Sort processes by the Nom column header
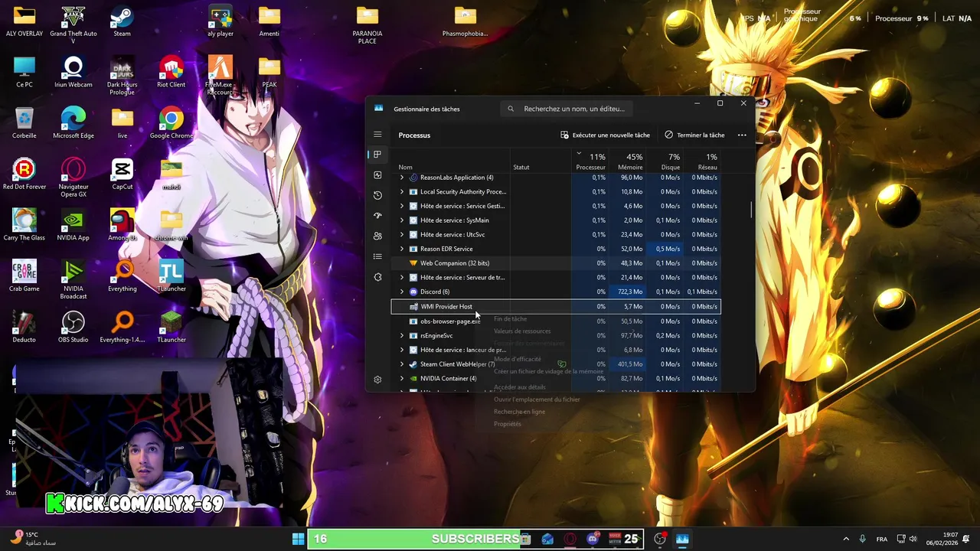Screen dimensions: 980x551 (x=452, y=161)
